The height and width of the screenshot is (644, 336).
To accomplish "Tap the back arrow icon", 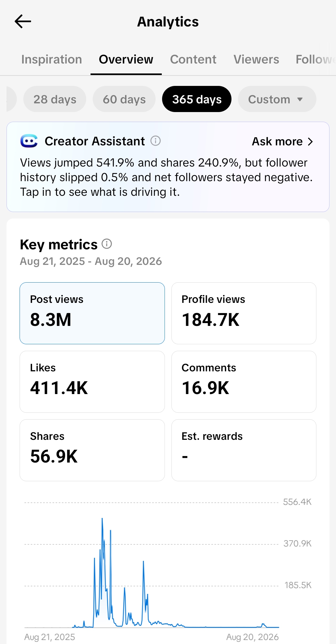I will 23,21.
